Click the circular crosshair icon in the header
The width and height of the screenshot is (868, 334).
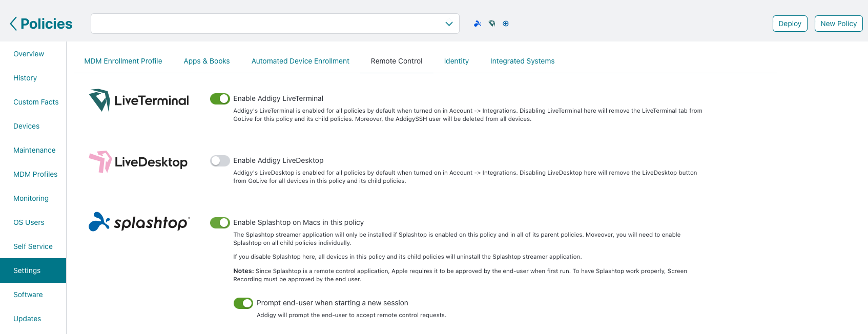(506, 24)
